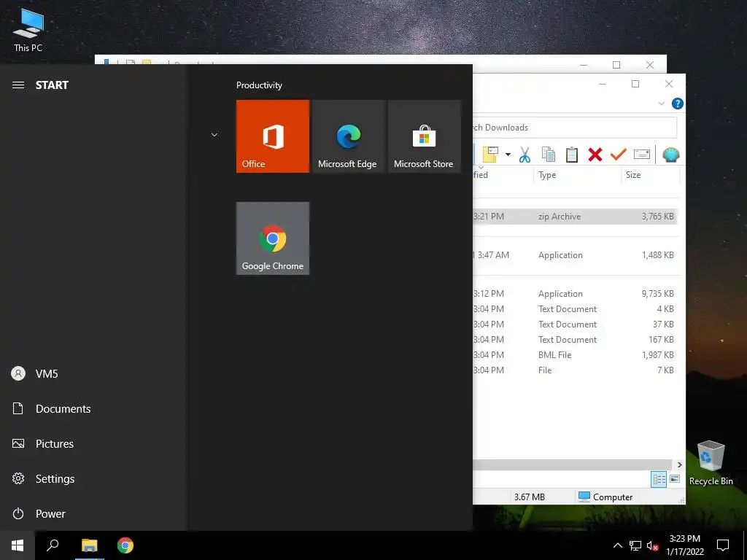Select the Text Document 37 KB row
747x560 pixels.
[x=575, y=324]
